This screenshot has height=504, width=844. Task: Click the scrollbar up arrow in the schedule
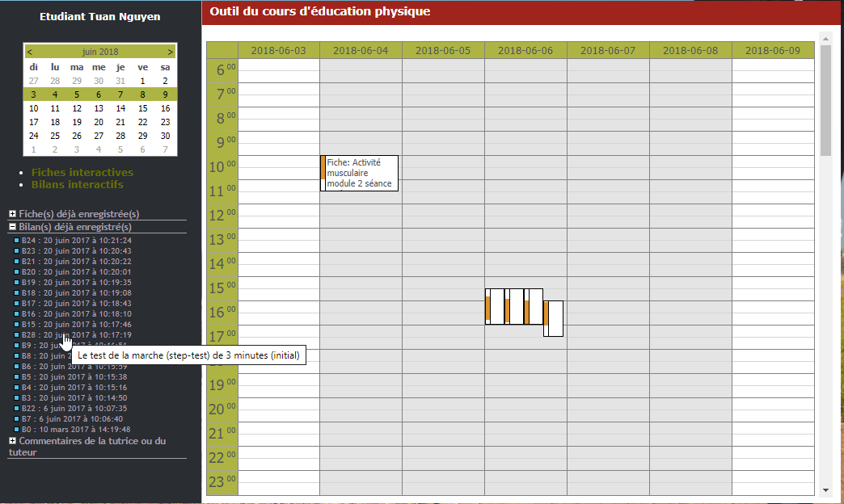[825, 39]
